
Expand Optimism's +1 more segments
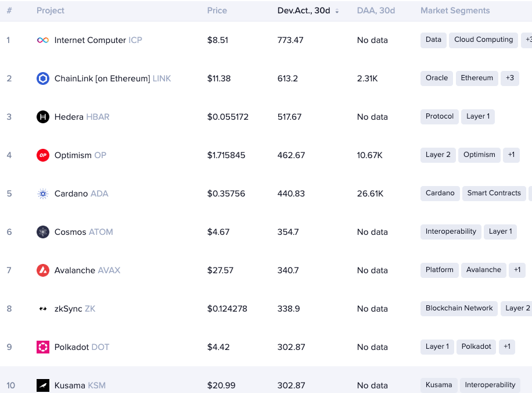click(x=511, y=155)
